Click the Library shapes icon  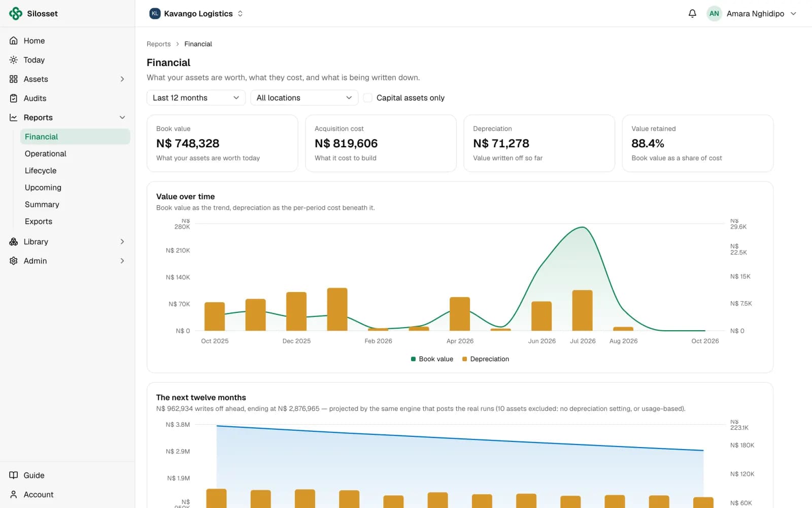(x=14, y=242)
